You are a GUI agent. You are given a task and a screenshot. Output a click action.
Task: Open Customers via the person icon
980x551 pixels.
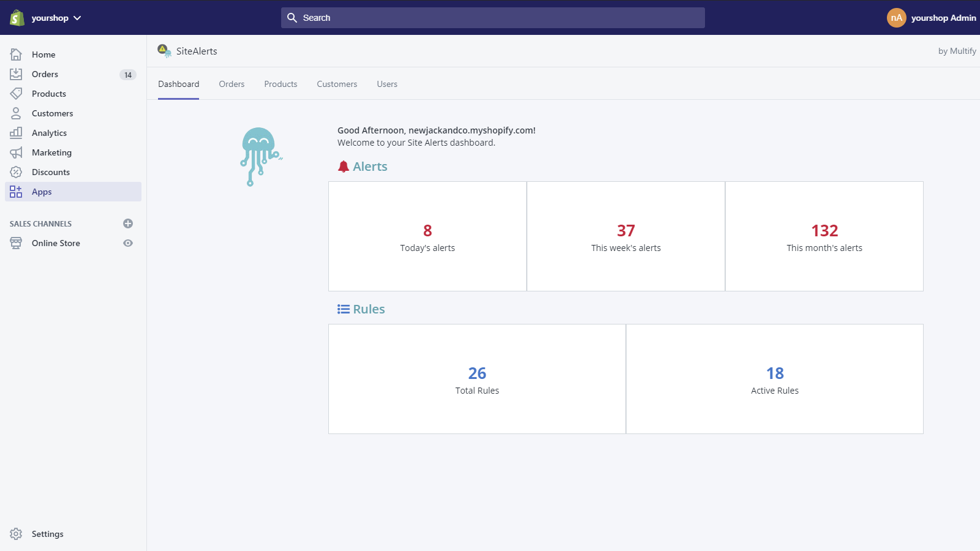tap(16, 113)
